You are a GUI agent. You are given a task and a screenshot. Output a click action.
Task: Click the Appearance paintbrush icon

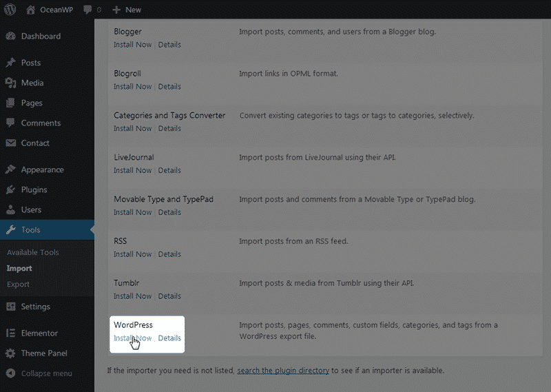pyautogui.click(x=10, y=169)
